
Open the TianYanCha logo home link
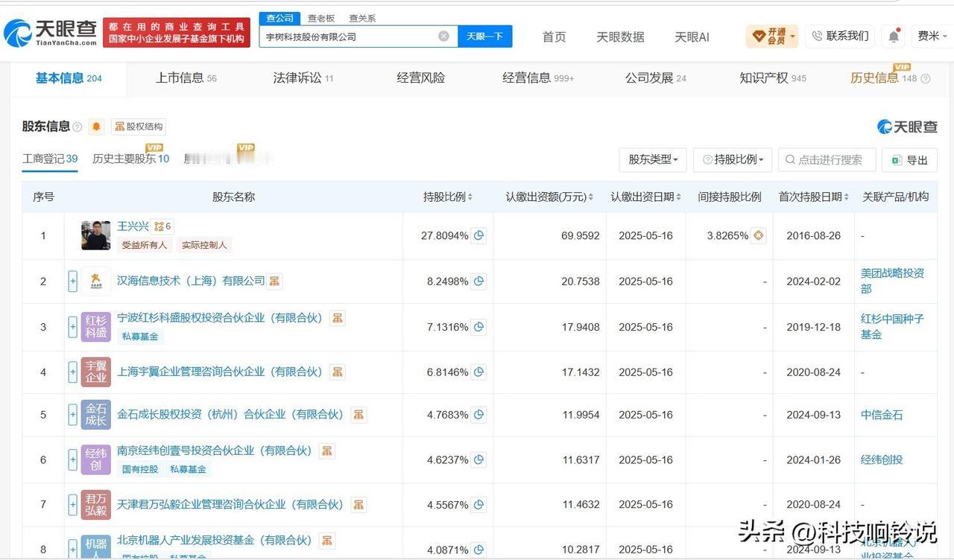pos(49,32)
